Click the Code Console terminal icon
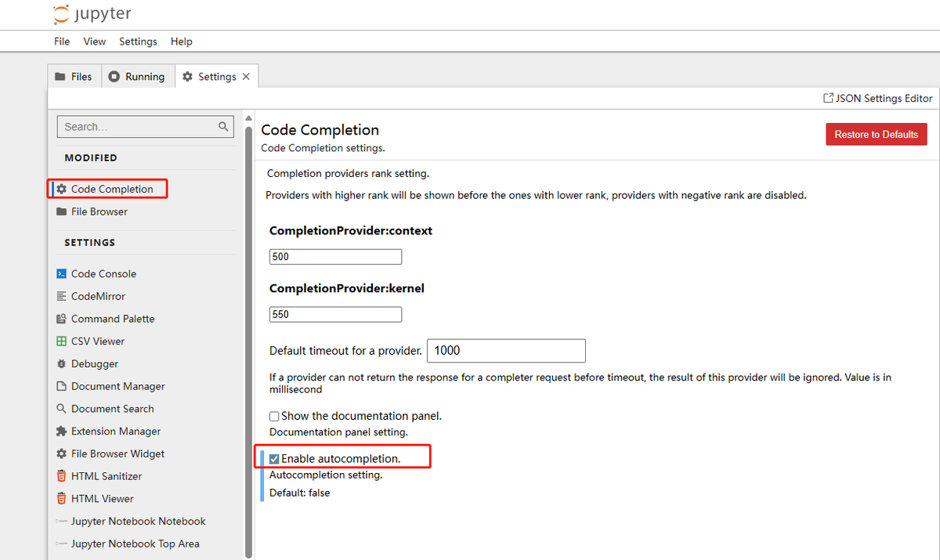This screenshot has height=560, width=940. 61,273
